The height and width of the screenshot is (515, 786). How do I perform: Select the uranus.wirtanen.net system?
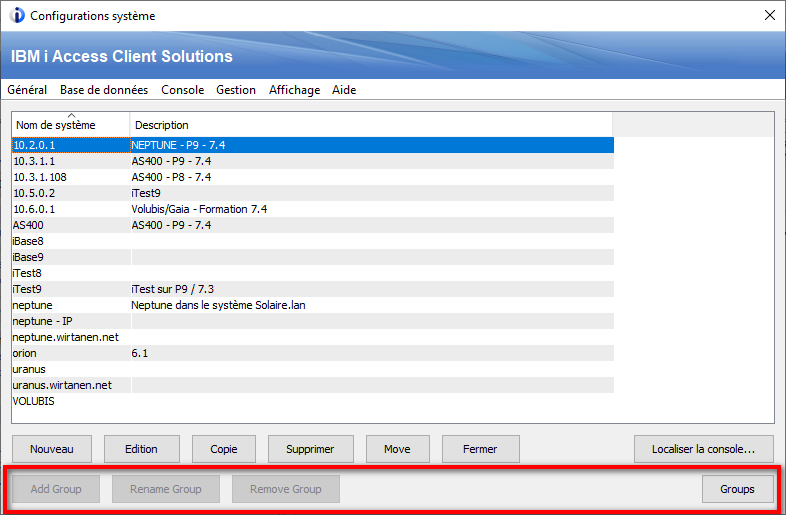coord(62,386)
